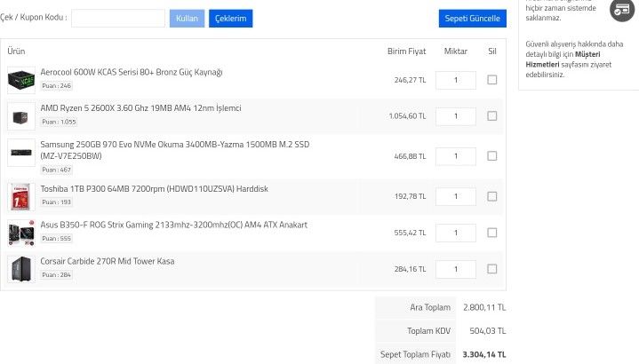The height and width of the screenshot is (364, 639).
Task: Tick delete checkbox for AMD Ryzen 5 2600X
Action: click(491, 116)
